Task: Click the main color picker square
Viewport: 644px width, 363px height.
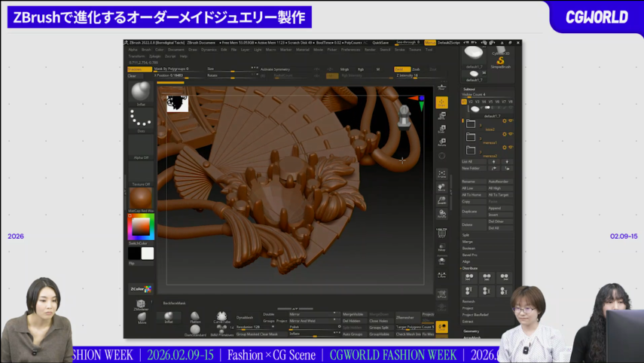Action: coord(140,227)
